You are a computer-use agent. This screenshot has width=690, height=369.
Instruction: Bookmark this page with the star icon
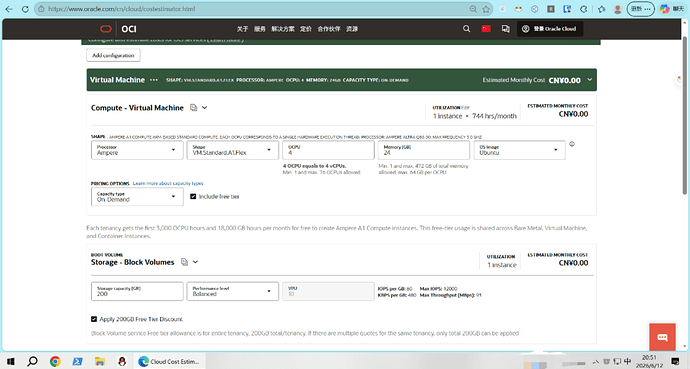[x=486, y=9]
